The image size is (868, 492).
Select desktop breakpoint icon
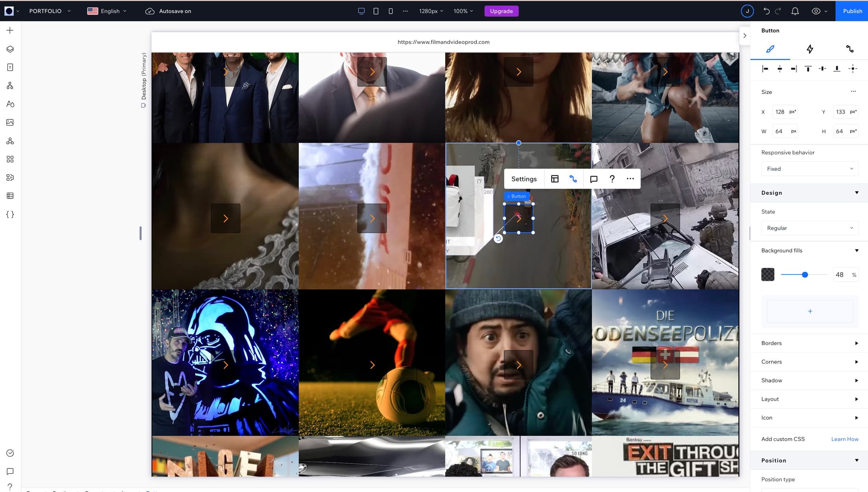click(361, 11)
